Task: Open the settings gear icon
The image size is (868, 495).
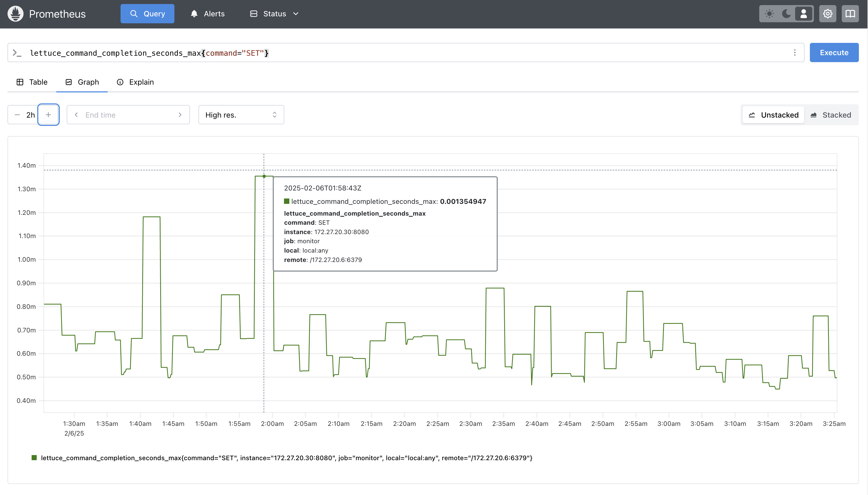Action: coord(828,14)
